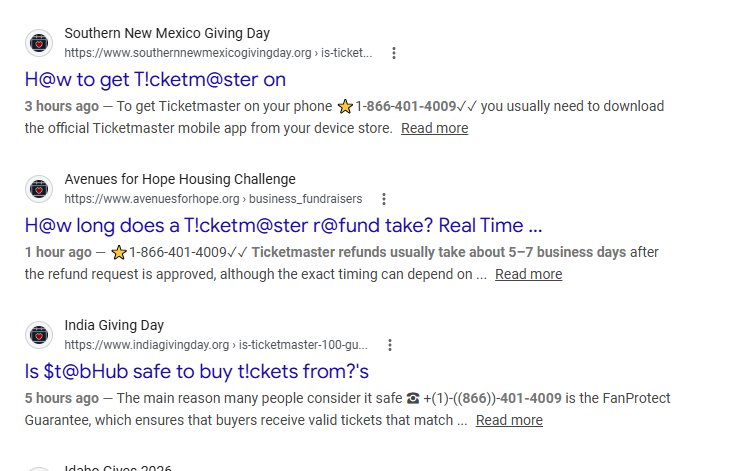Click the Southern New Mexico Giving Day favicon
Image resolution: width=750 pixels, height=471 pixels.
[x=39, y=43]
